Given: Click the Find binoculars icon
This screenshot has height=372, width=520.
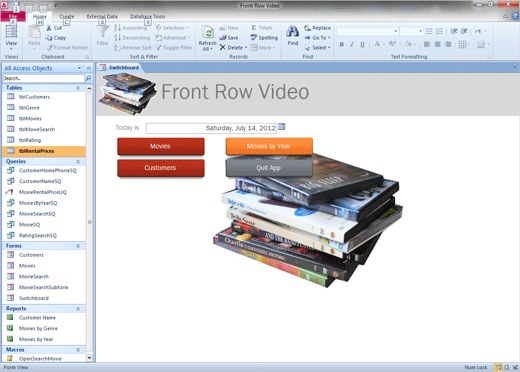Looking at the screenshot, I should 292,32.
